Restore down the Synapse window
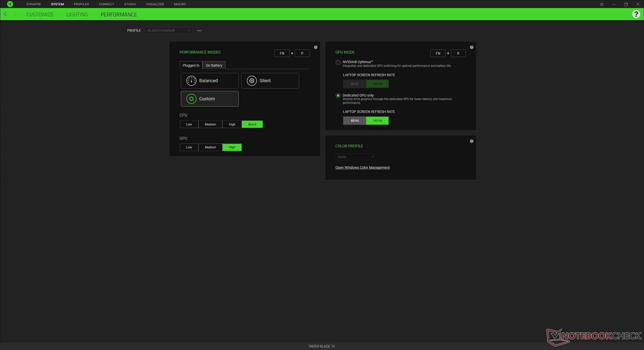 click(626, 4)
